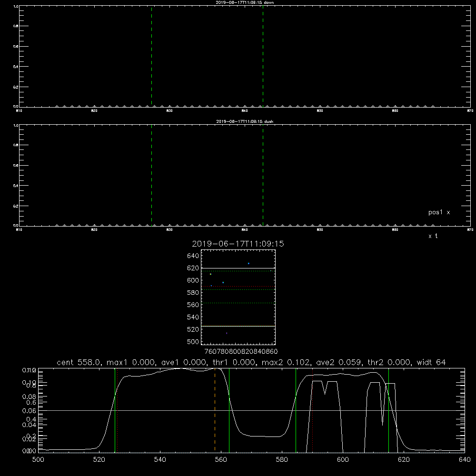Viewport: 476px width, 476px height.
Task: Click the '540' x-axis label of bottom plot
Action: pos(160,460)
